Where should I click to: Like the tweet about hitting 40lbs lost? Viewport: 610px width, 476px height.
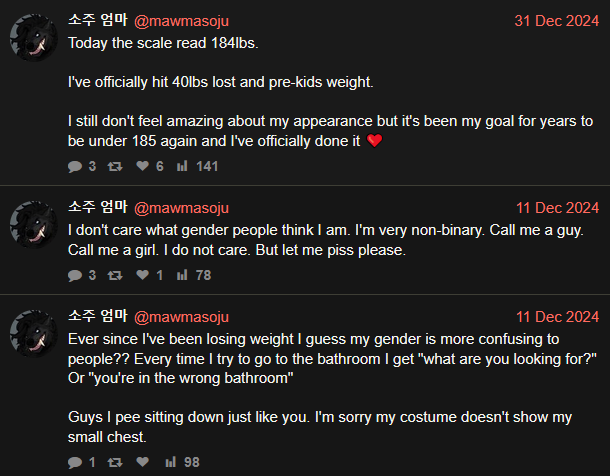[x=142, y=166]
